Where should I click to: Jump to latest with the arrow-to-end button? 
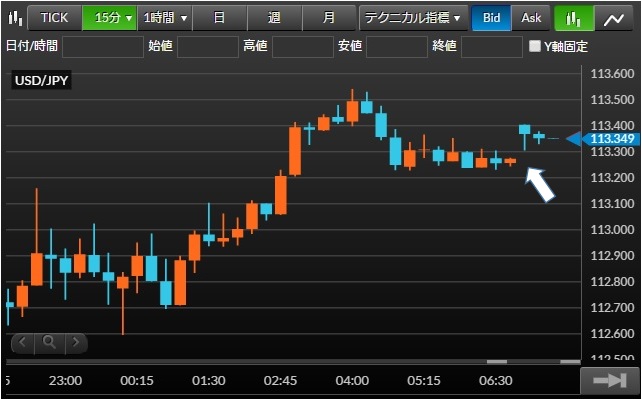610,381
